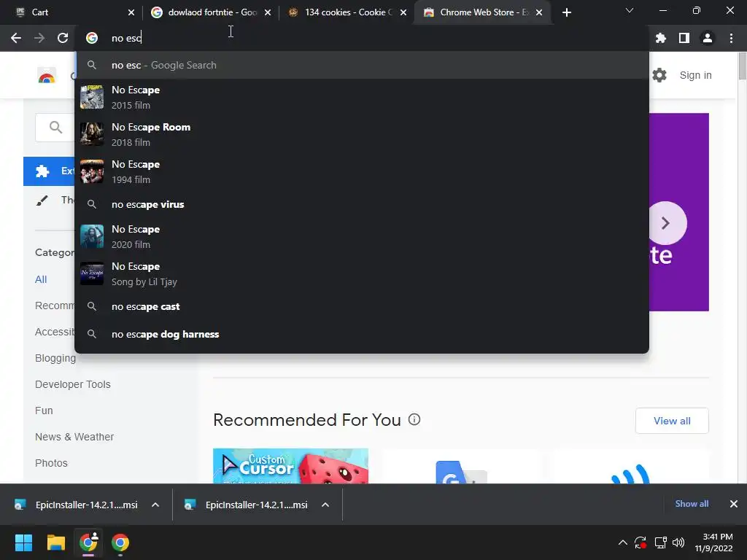The width and height of the screenshot is (747, 560).
Task: Select the Developer Tools category
Action: tap(72, 384)
